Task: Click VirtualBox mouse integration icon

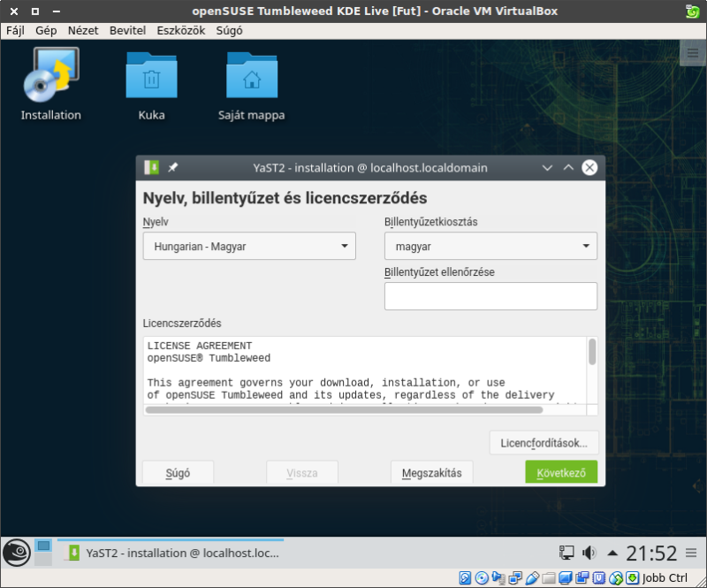Action: [x=615, y=578]
